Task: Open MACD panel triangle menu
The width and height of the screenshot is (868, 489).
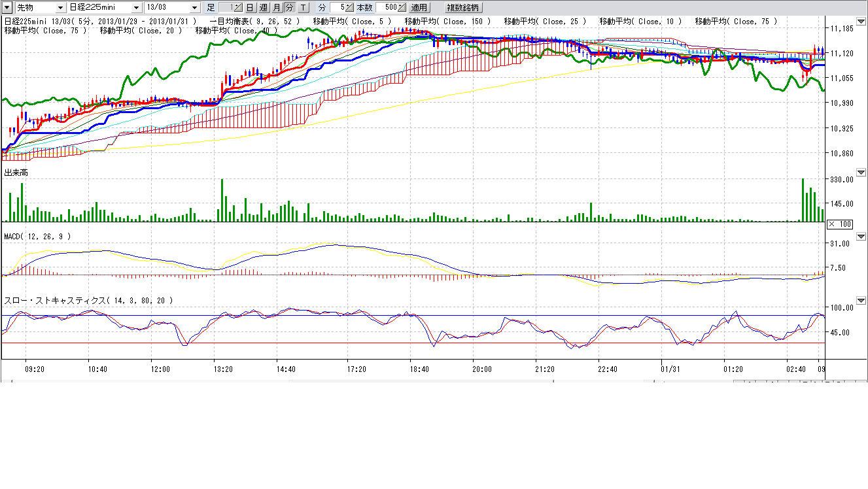Action: [861, 236]
